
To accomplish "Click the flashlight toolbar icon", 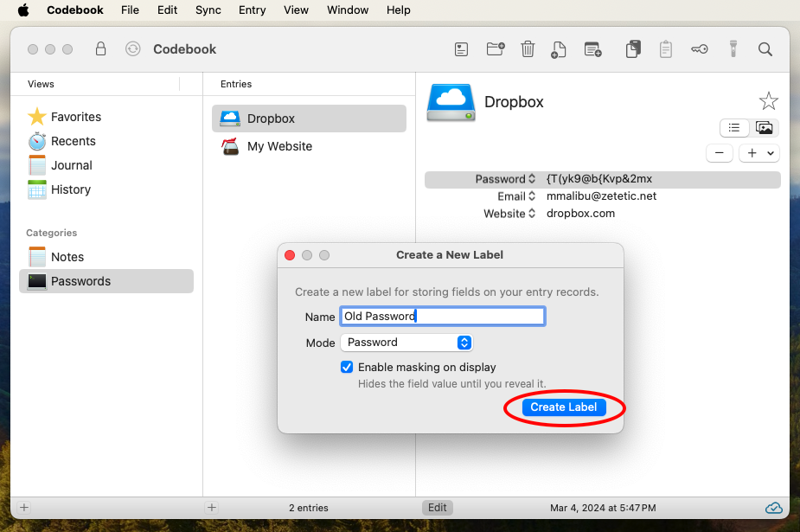I will coord(733,49).
